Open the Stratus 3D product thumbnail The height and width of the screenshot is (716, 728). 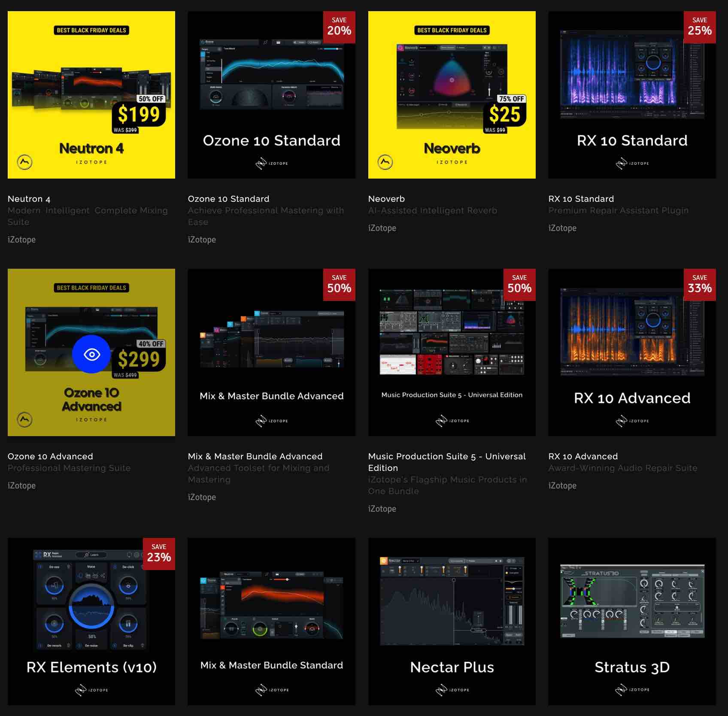632,621
